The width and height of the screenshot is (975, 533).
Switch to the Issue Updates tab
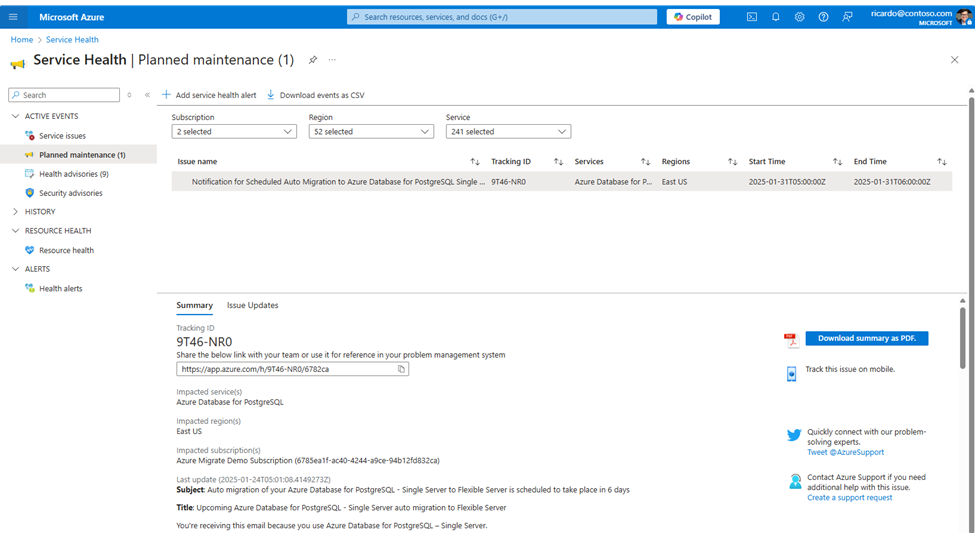252,305
